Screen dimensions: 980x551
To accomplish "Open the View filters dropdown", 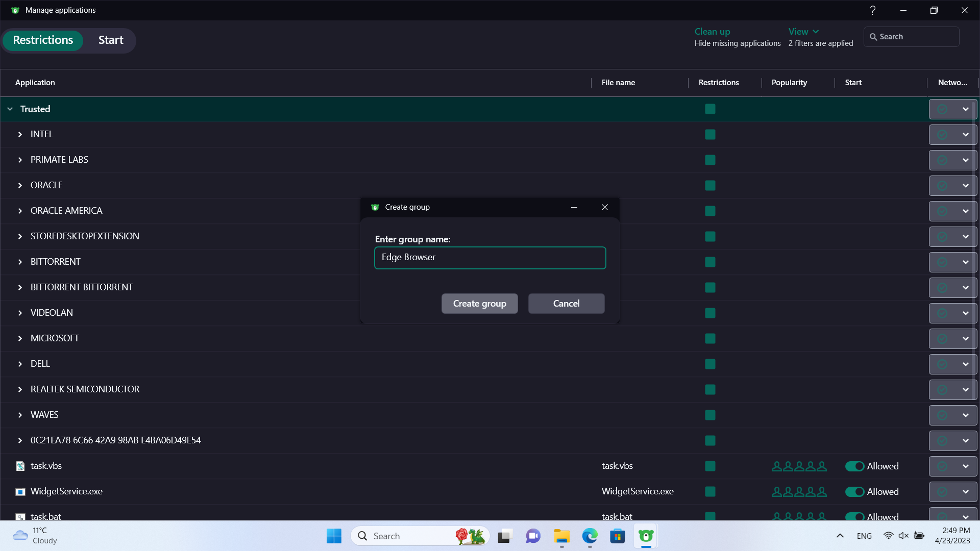I will (803, 32).
